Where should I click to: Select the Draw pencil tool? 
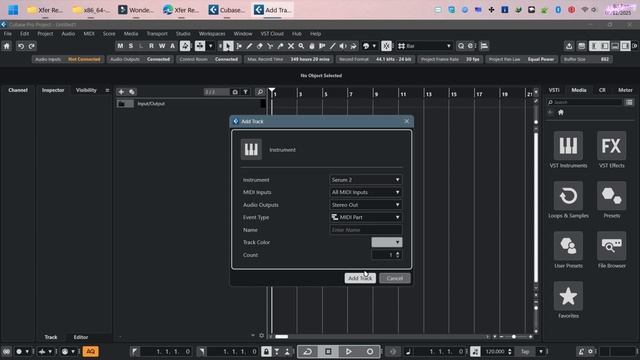249,46
